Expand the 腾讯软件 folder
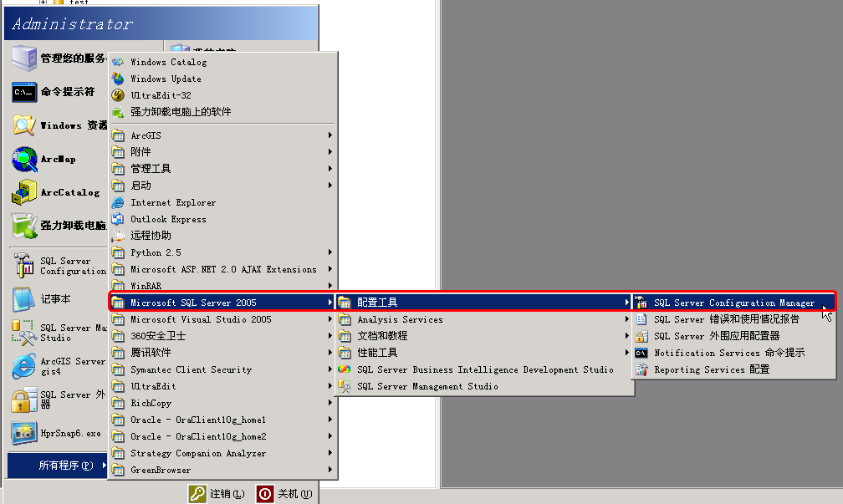Image resolution: width=843 pixels, height=504 pixels. (x=222, y=353)
